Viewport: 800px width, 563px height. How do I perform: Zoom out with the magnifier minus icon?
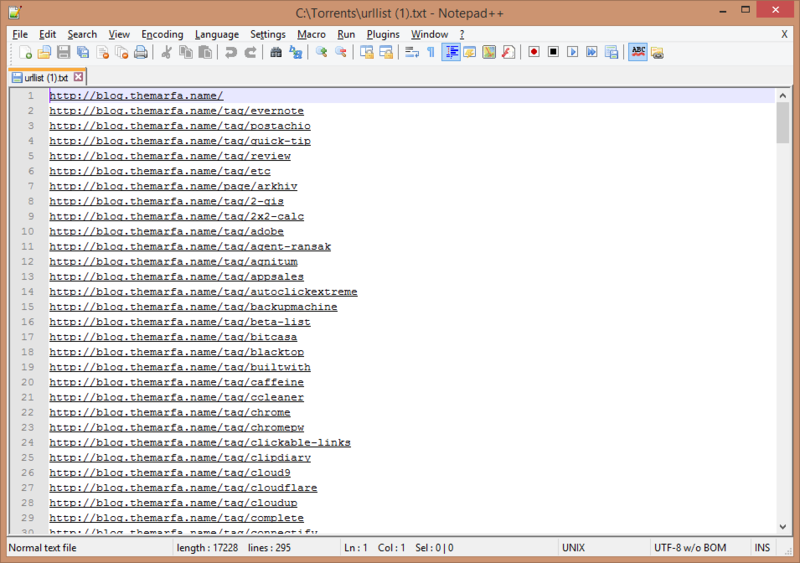341,52
